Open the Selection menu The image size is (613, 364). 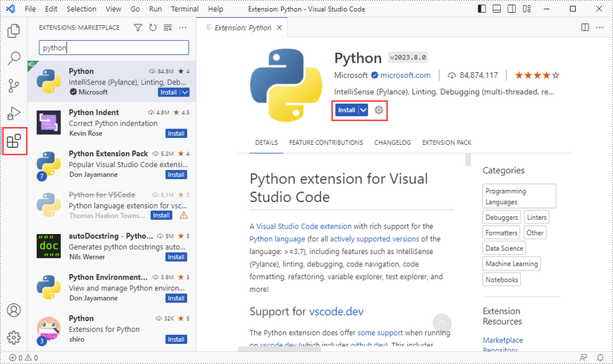81,9
